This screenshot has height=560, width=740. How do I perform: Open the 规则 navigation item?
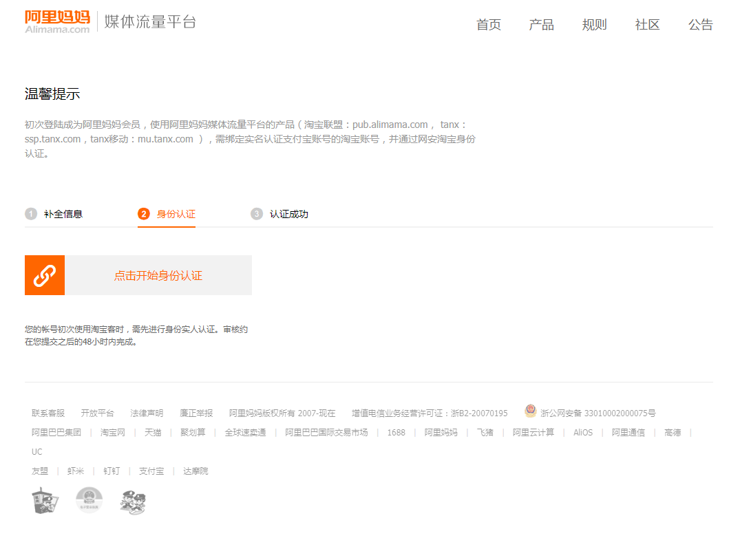(x=594, y=25)
